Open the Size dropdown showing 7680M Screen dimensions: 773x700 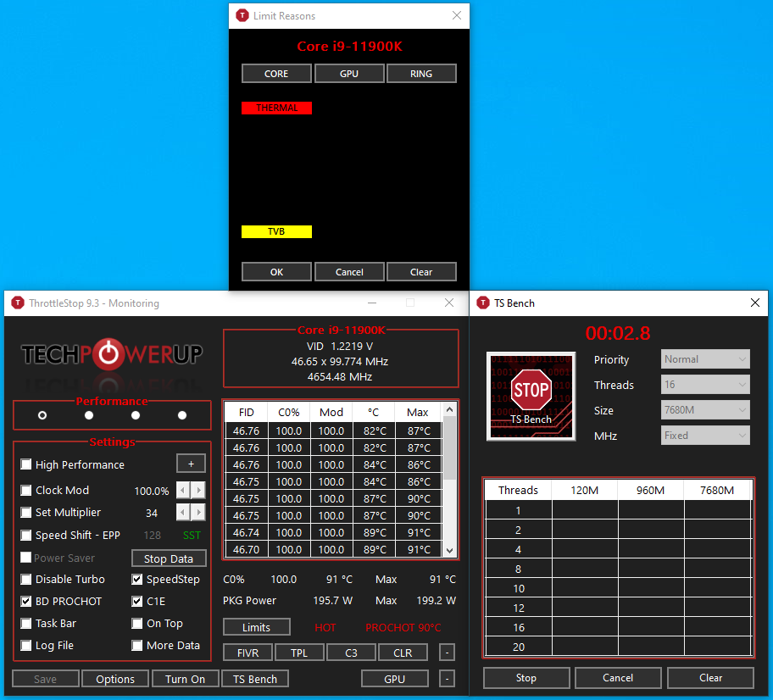click(x=705, y=409)
